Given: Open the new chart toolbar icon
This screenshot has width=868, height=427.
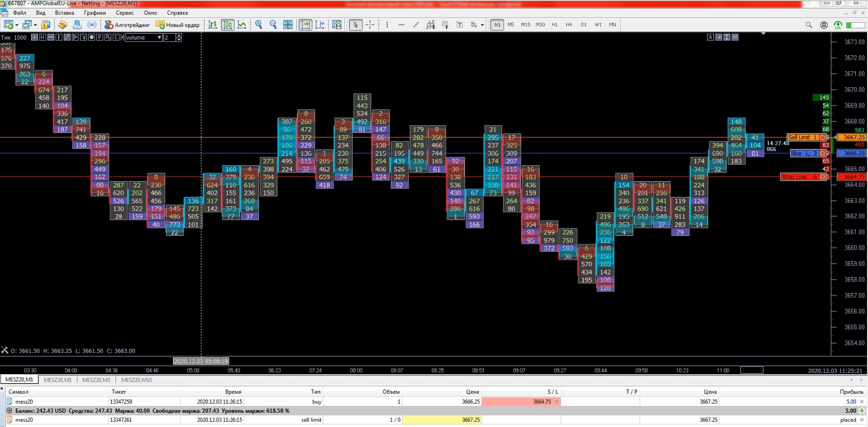Looking at the screenshot, I should 8,25.
